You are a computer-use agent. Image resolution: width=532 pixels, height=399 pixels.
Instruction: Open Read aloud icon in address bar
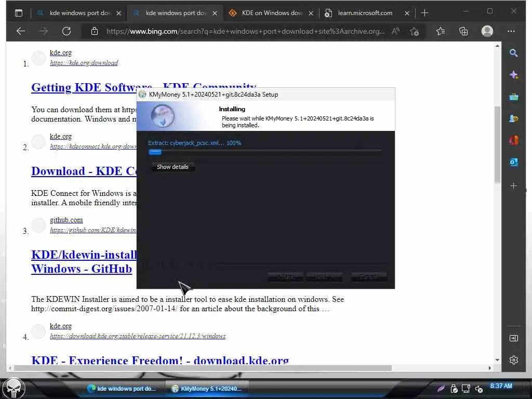click(395, 31)
